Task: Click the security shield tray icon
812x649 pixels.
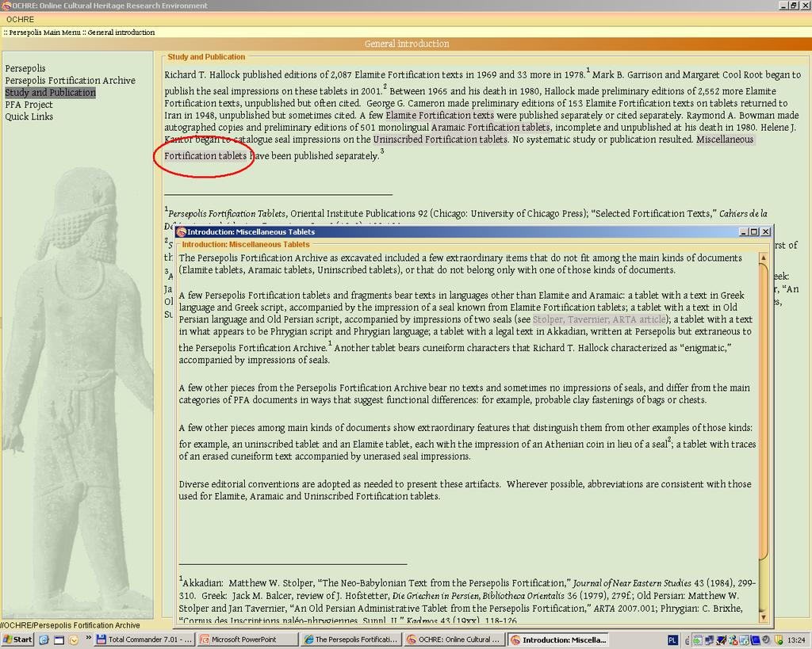Action: pos(779,640)
